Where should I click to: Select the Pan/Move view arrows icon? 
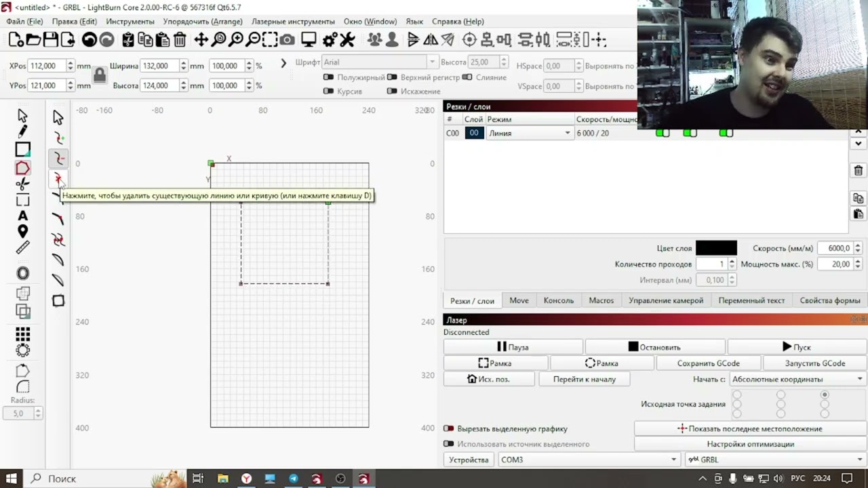point(201,40)
